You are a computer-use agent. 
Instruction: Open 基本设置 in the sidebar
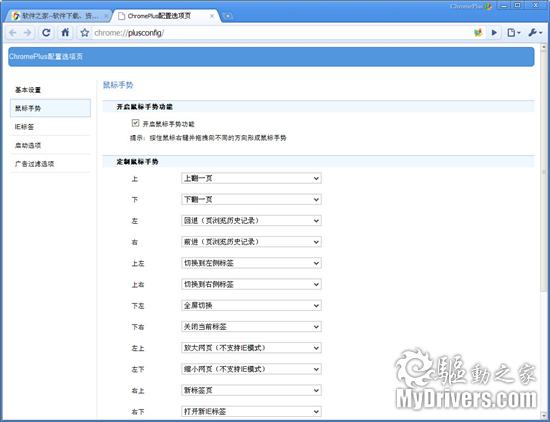coord(50,90)
